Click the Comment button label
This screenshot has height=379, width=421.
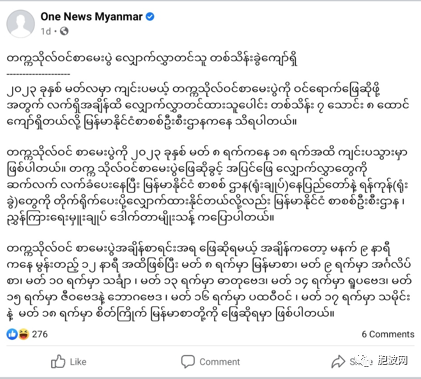220,362
